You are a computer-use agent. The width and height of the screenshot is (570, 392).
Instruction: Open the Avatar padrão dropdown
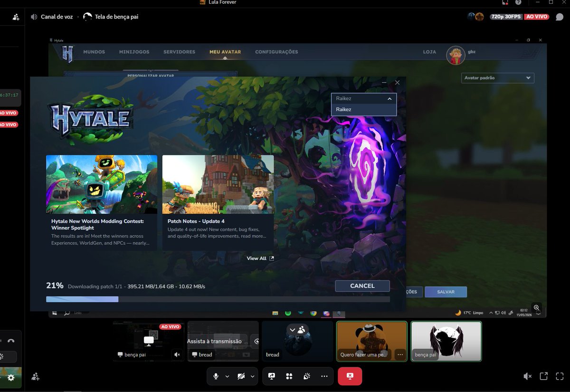[498, 78]
